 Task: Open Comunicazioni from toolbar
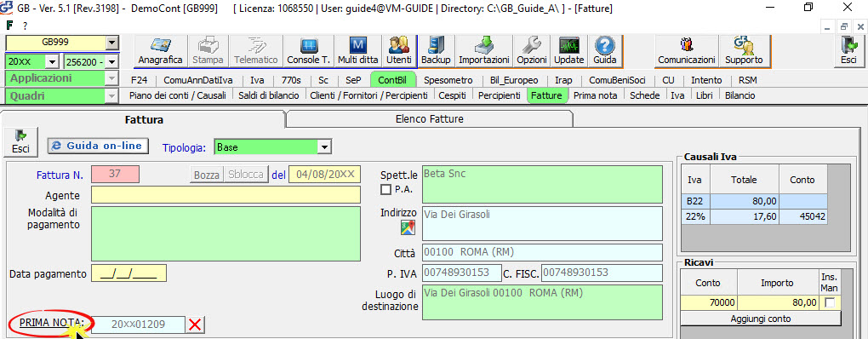(x=687, y=51)
